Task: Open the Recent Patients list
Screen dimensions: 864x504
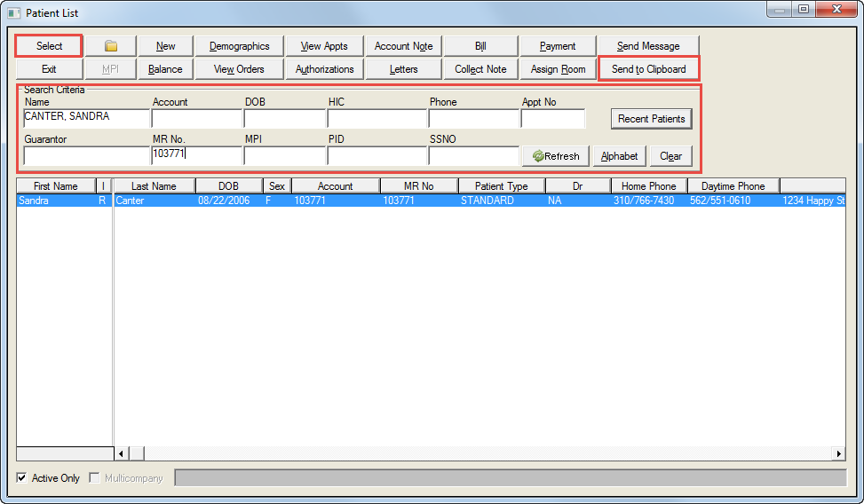Action: (x=651, y=119)
